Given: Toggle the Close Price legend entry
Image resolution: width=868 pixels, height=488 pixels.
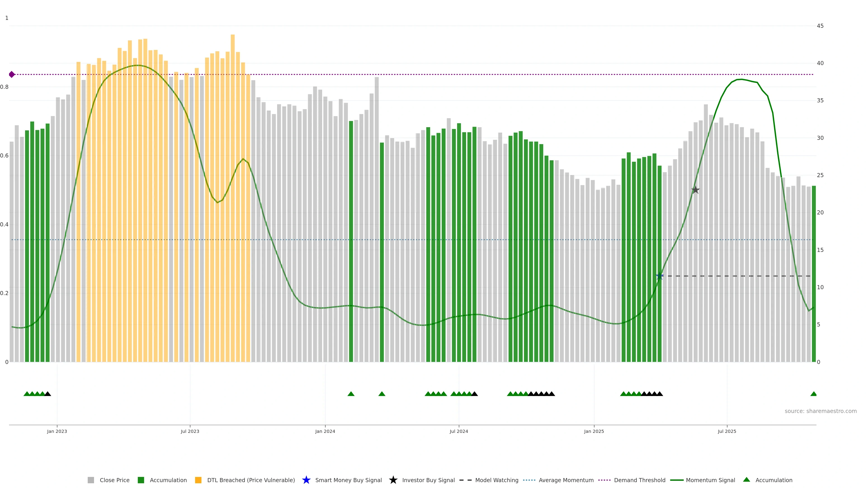Looking at the screenshot, I should tap(114, 480).
